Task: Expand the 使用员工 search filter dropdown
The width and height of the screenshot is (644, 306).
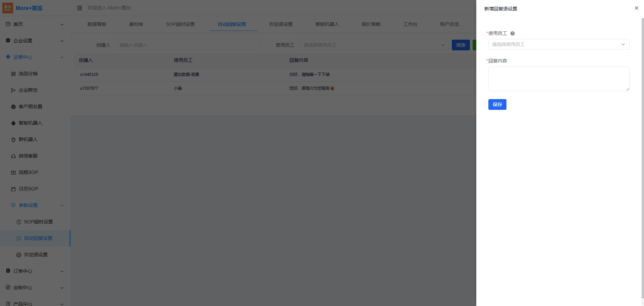Action: pyautogui.click(x=374, y=45)
